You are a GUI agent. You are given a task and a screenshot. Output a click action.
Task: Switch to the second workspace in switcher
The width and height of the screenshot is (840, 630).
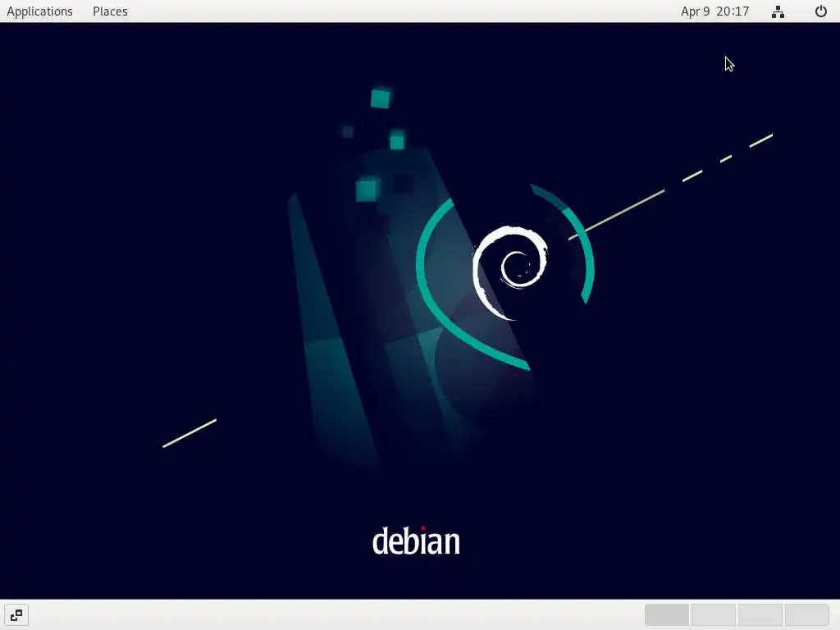pos(713,615)
